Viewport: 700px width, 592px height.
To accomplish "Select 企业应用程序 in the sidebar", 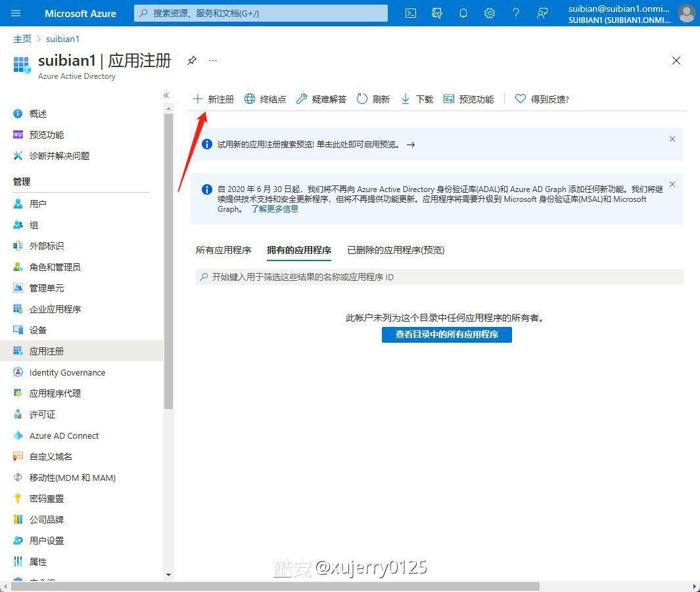I will coord(55,309).
